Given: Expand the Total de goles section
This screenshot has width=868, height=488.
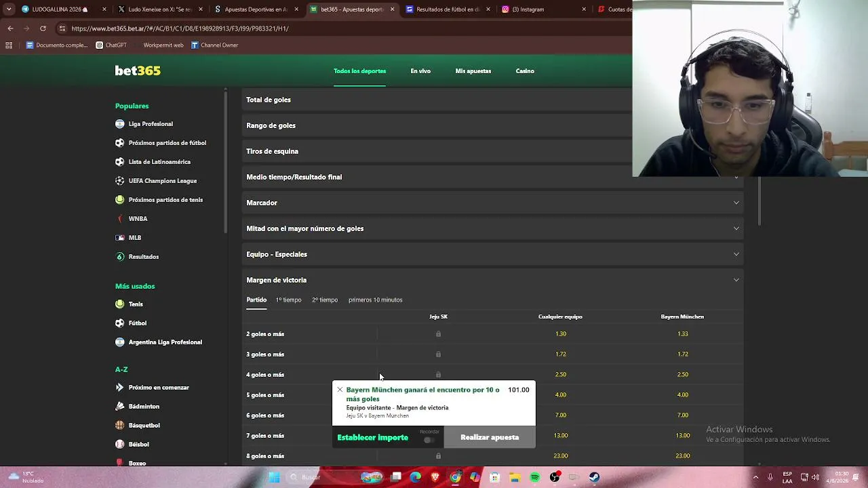Looking at the screenshot, I should pyautogui.click(x=437, y=100).
